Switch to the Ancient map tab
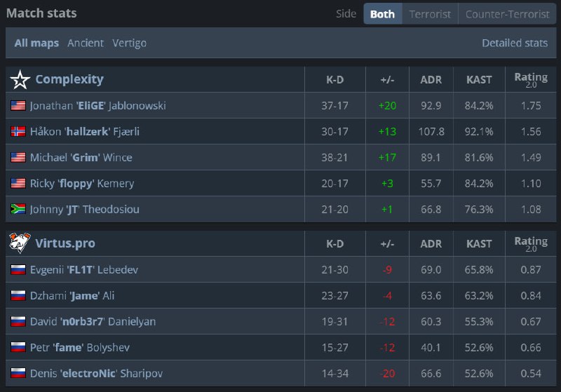 85,43
